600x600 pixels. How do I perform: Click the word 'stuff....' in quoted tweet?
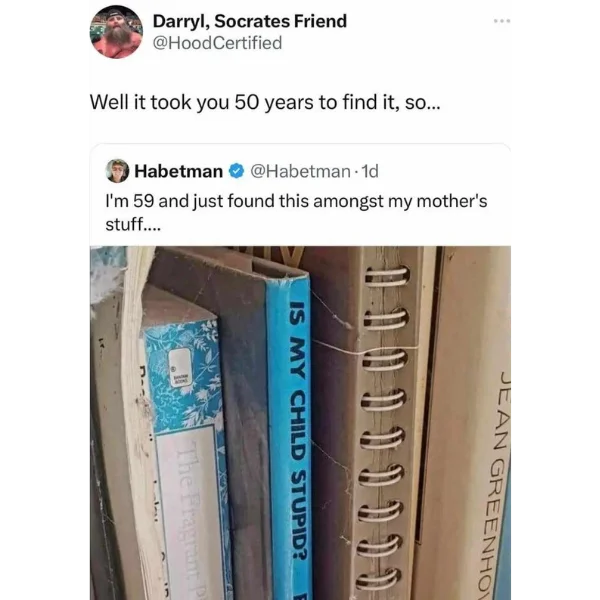133,224
